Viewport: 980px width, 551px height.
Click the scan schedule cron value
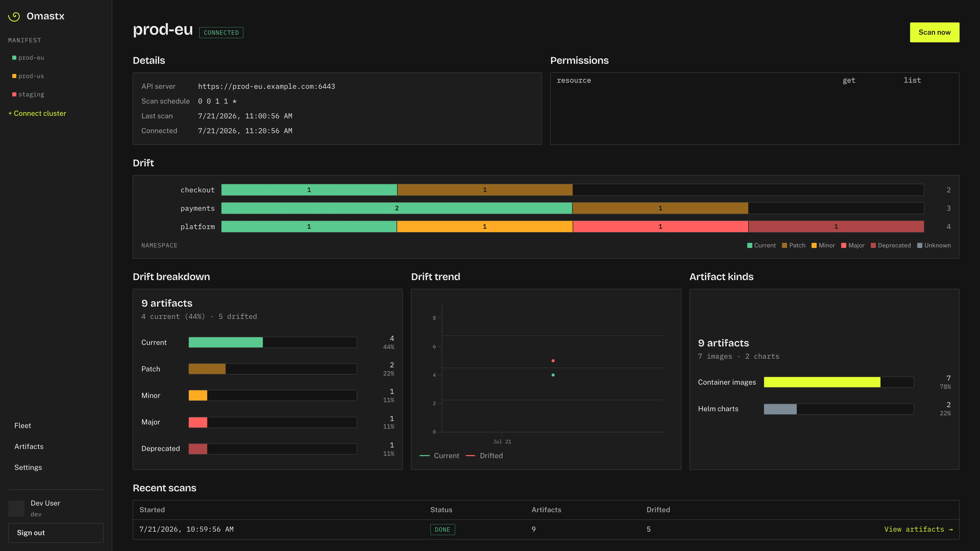coord(217,101)
